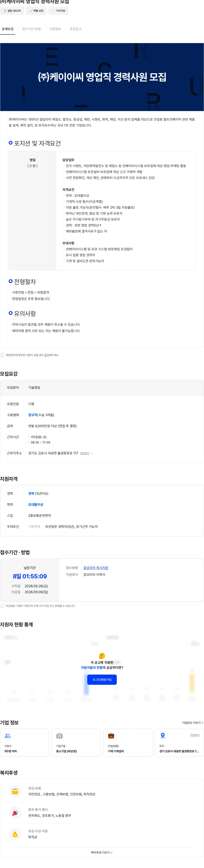Click the 설립 36년차 scroll icon

point(5,11)
